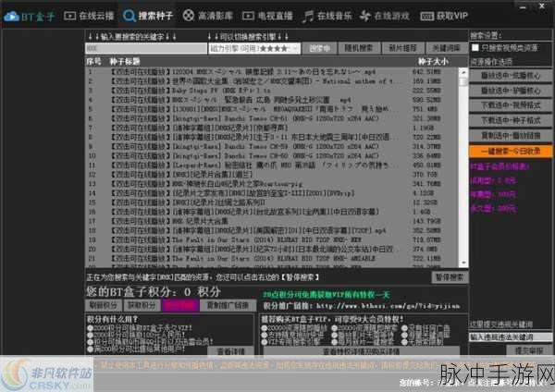Click the purple button beside 获取积分

(180, 305)
